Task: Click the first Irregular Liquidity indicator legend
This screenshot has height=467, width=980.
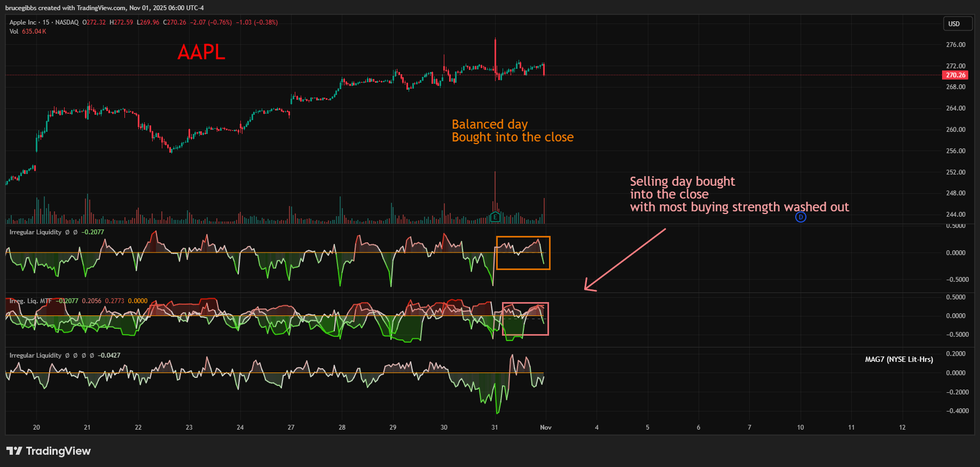Action: click(35, 232)
